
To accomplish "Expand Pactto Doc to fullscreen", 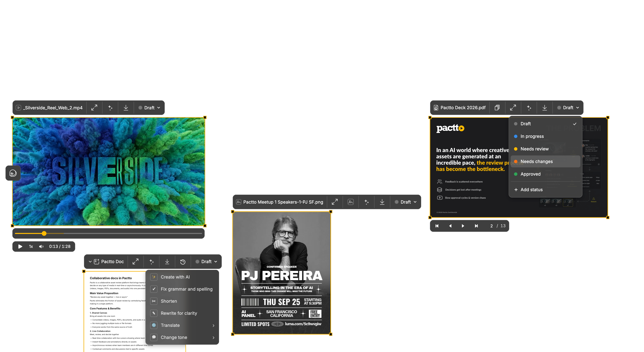I will [136, 261].
